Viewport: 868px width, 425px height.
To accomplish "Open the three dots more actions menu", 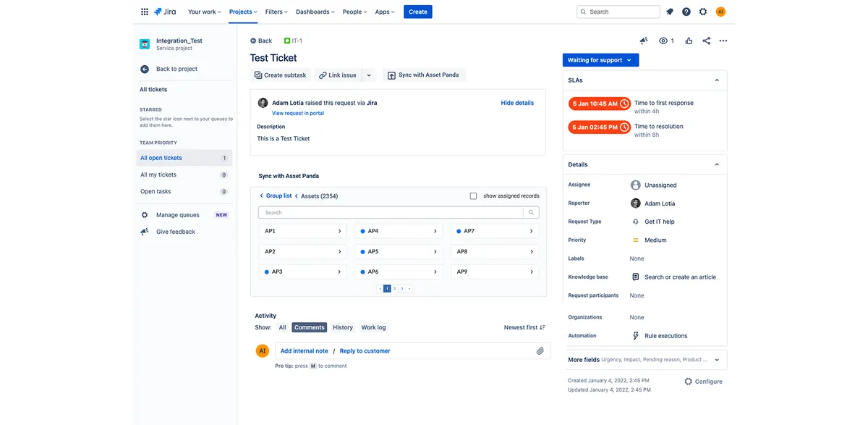I will (723, 41).
